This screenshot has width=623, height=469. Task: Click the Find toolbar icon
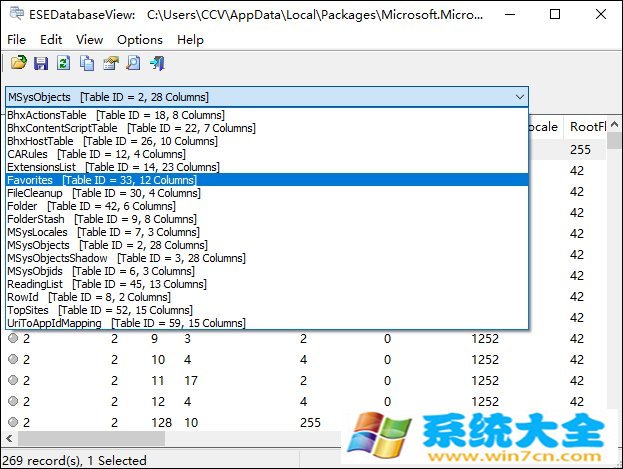[x=134, y=63]
